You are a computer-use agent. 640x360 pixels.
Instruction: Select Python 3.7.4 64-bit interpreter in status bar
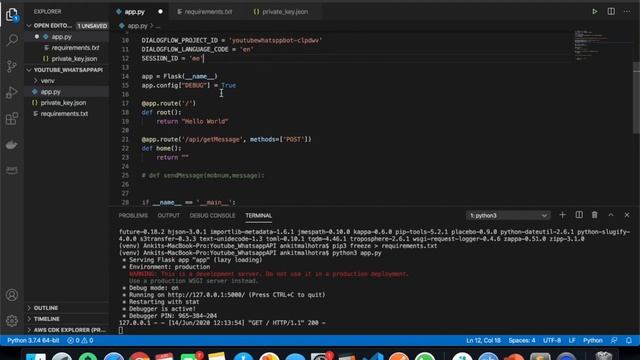(33, 340)
